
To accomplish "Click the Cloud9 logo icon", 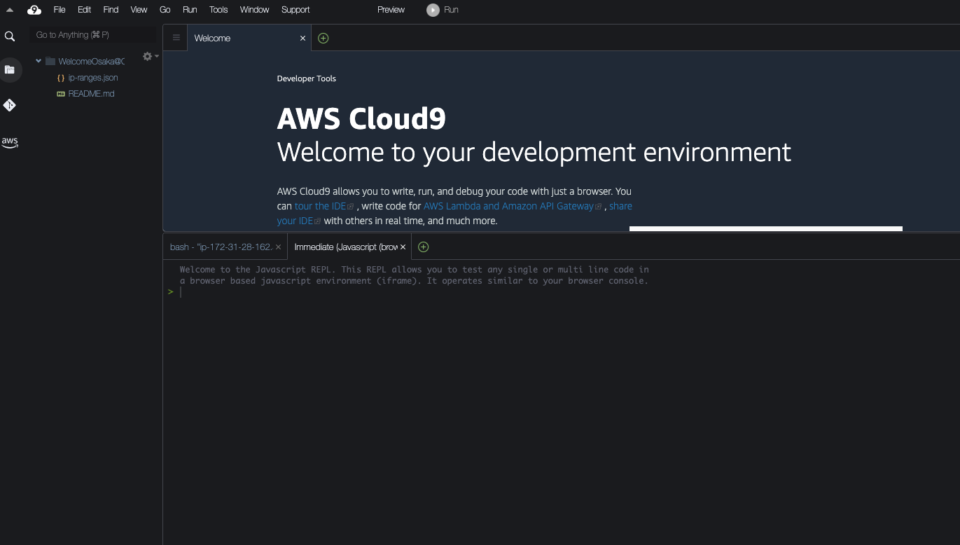I will tap(34, 10).
